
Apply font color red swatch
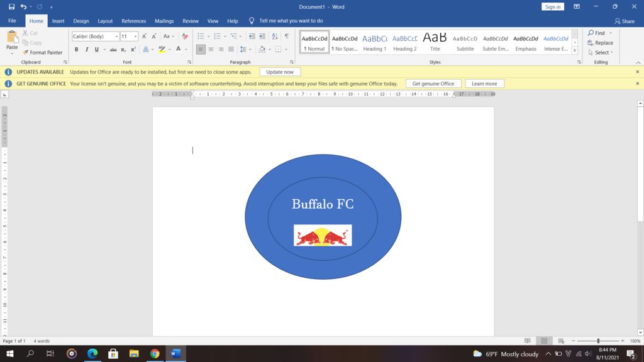point(178,50)
